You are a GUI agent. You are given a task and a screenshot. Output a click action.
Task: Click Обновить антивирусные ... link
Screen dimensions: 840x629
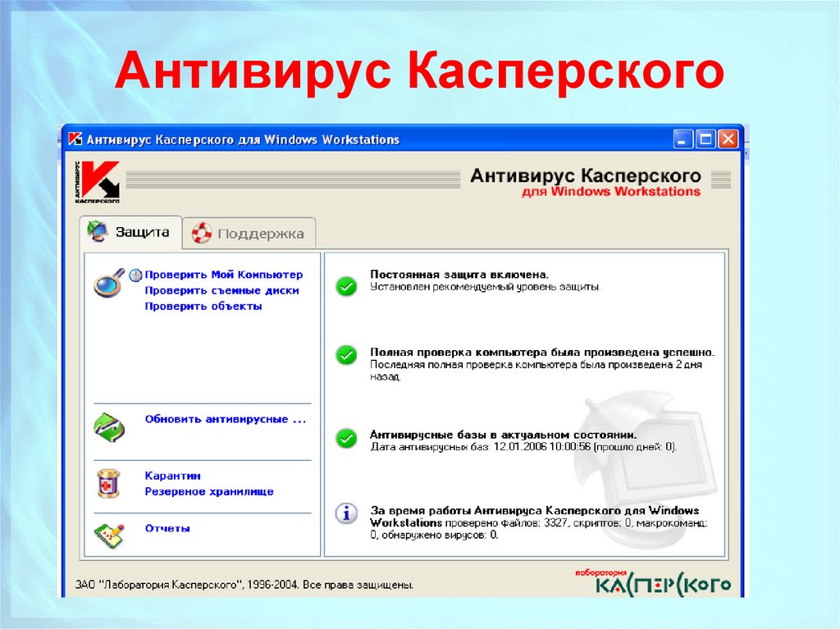(x=226, y=419)
